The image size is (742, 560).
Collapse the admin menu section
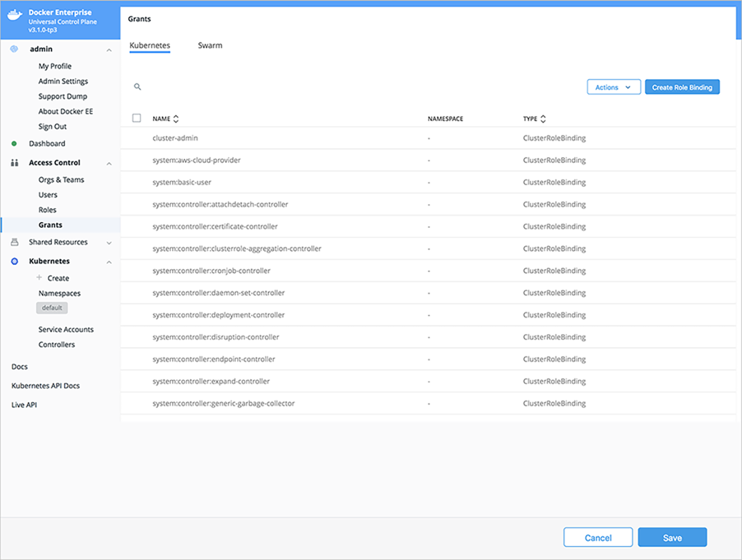pyautogui.click(x=109, y=50)
